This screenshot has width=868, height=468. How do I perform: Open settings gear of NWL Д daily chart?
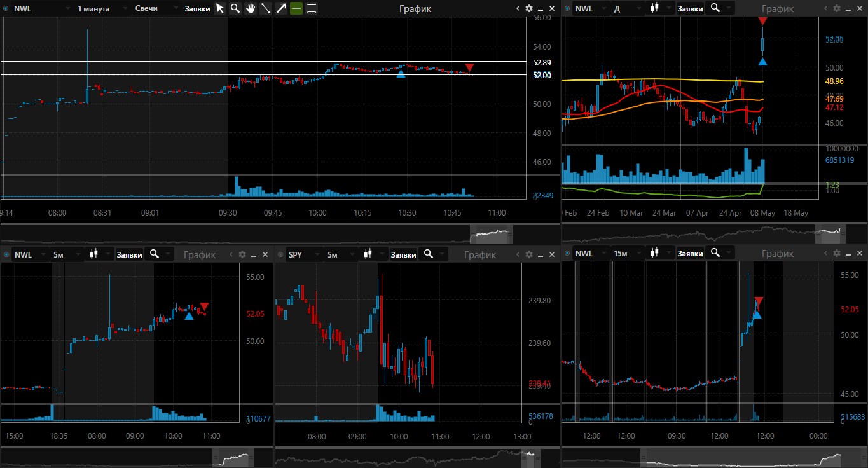tap(836, 8)
